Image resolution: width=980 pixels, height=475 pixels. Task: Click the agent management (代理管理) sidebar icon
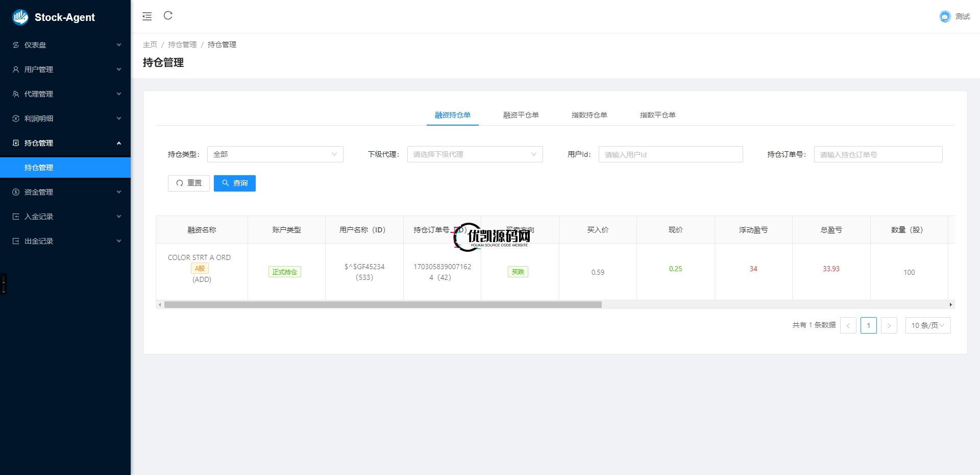point(15,94)
